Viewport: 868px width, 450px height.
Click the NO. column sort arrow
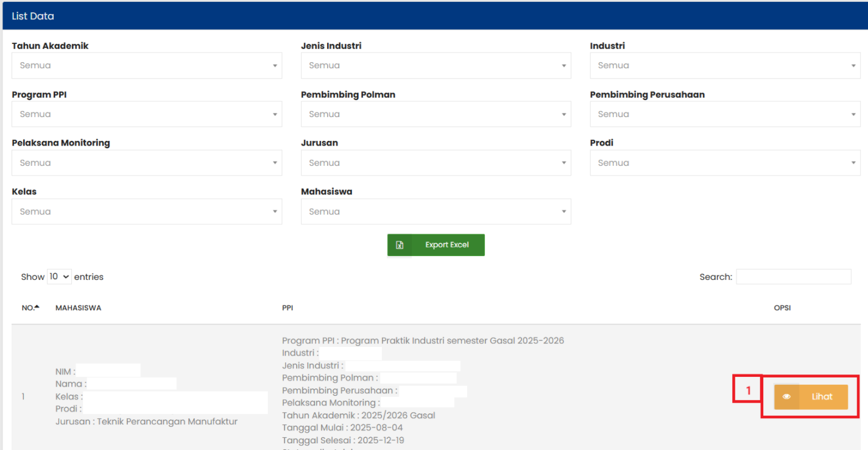(37, 307)
